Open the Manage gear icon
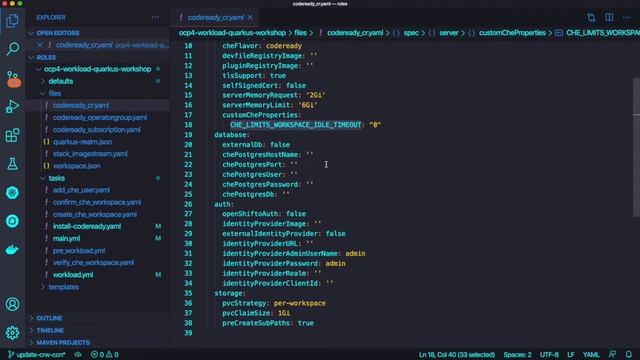The height and width of the screenshot is (360, 640). click(12, 333)
